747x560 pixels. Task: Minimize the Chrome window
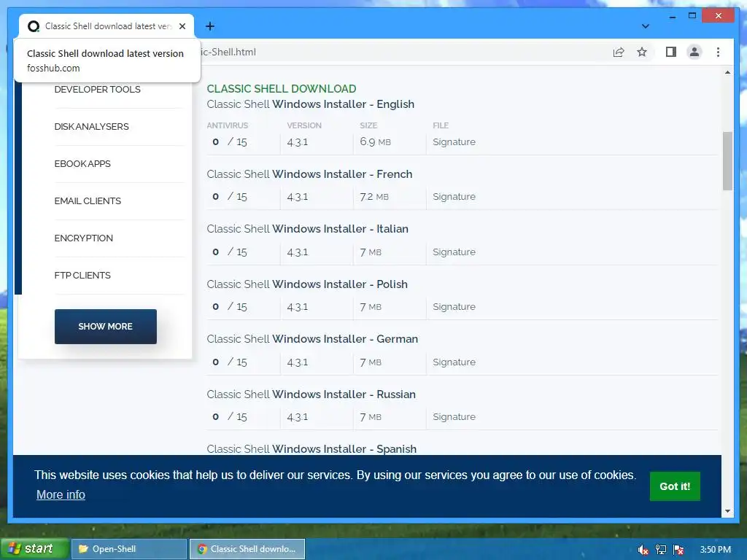(672, 16)
